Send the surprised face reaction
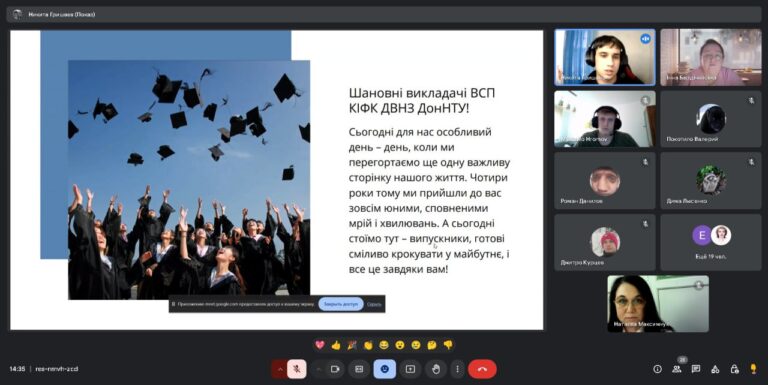This screenshot has height=385, width=768. [x=400, y=345]
